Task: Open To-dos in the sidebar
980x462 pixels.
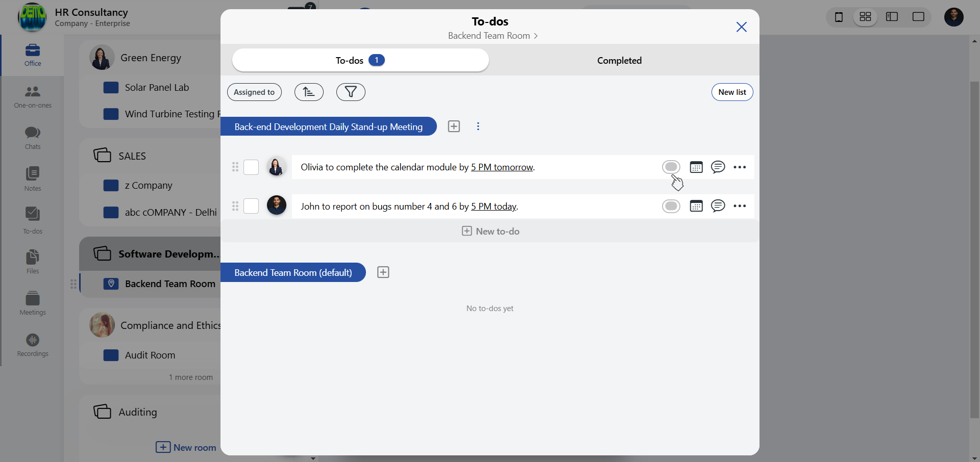Action: coord(33,221)
